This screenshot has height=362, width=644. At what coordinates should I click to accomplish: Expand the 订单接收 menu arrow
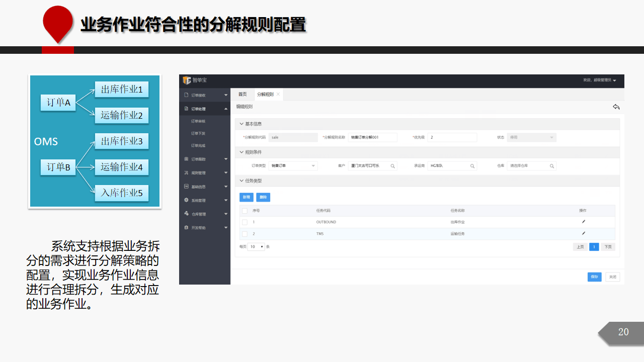click(225, 95)
